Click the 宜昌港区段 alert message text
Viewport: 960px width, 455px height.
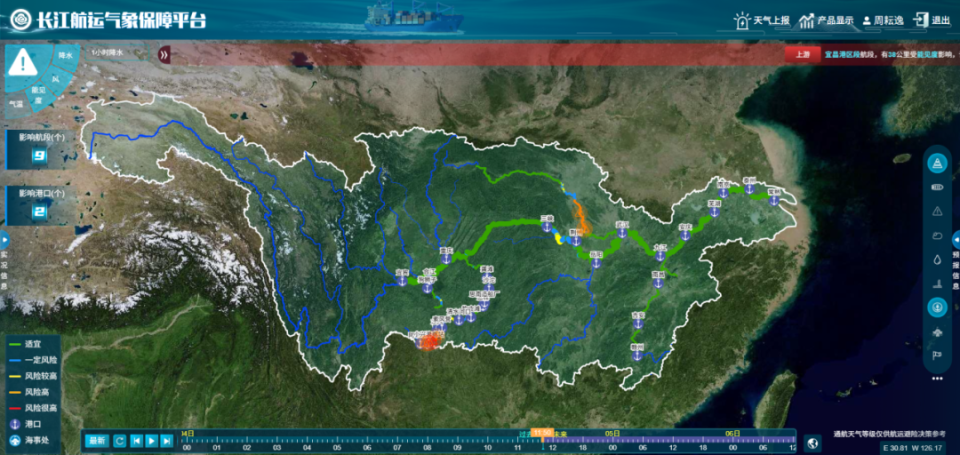(891, 55)
